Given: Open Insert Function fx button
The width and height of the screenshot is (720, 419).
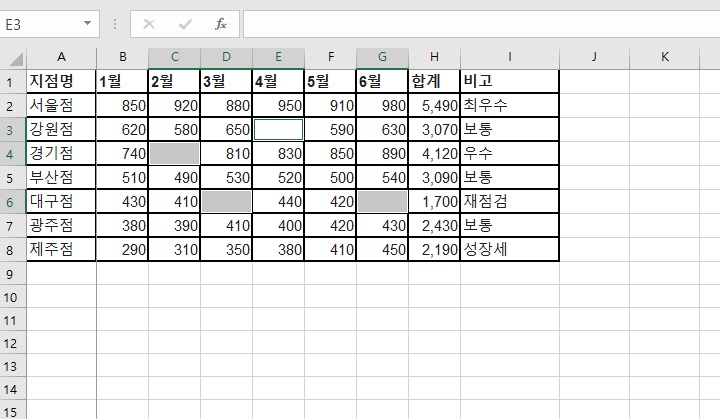Looking at the screenshot, I should [x=221, y=24].
